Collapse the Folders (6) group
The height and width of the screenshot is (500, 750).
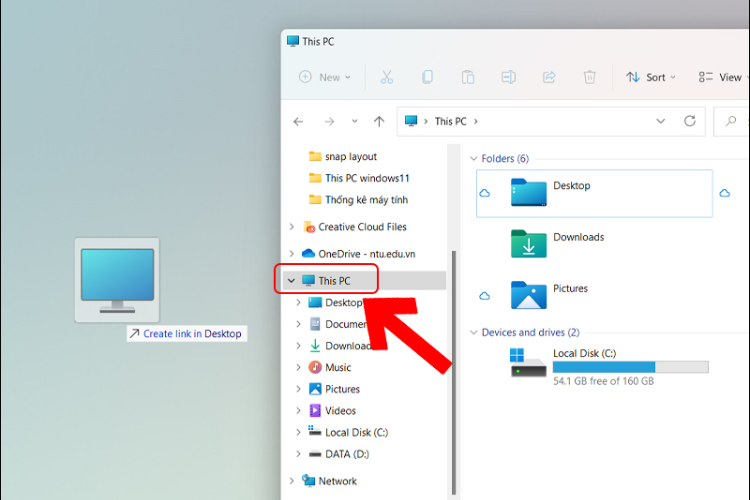click(x=473, y=159)
